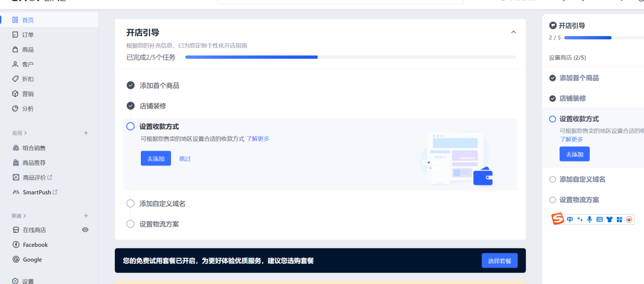Viewport: 644px width, 284px height.
Task: Expand the 渠道 section arrow
Action: click(x=25, y=216)
